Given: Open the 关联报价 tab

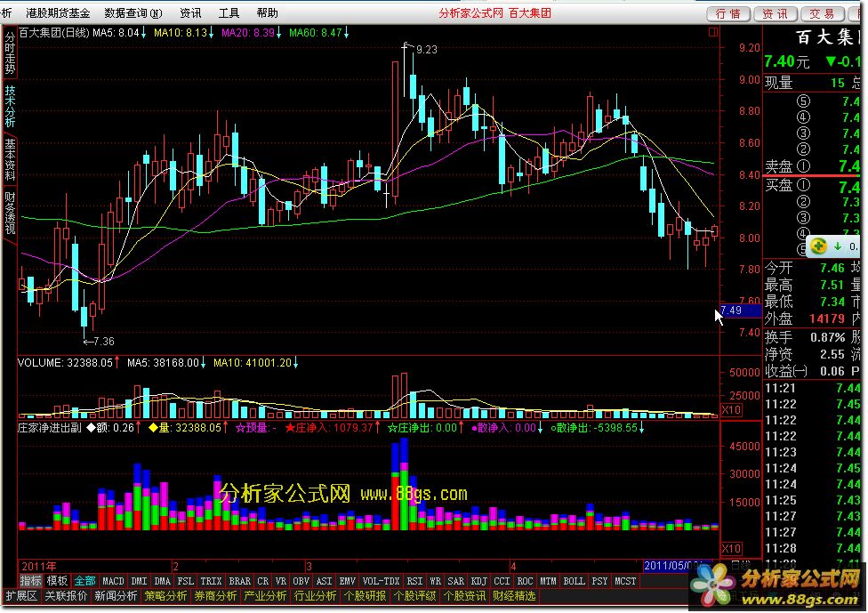Looking at the screenshot, I should tap(66, 596).
